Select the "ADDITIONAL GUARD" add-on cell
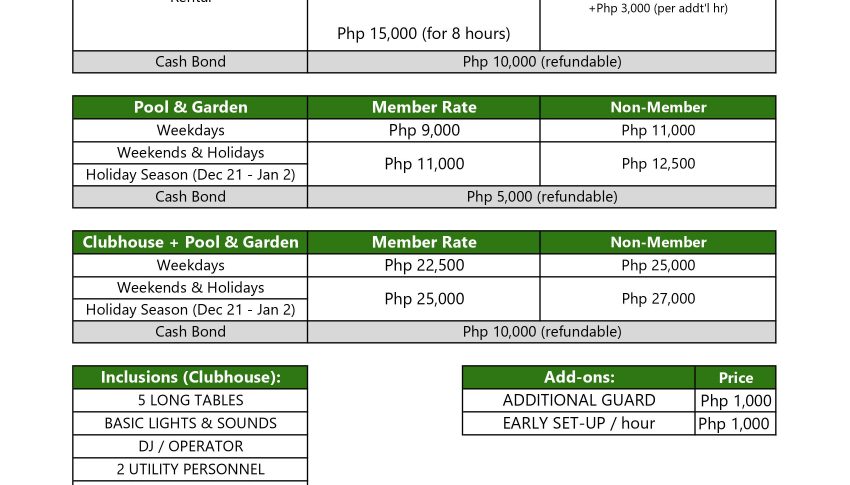 click(579, 400)
